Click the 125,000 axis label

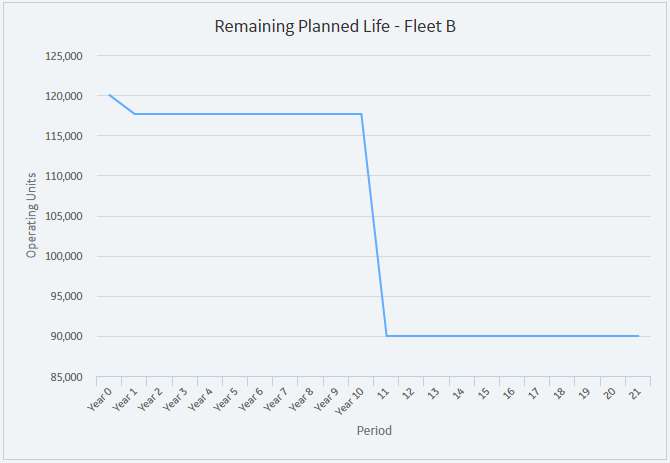[x=64, y=56]
